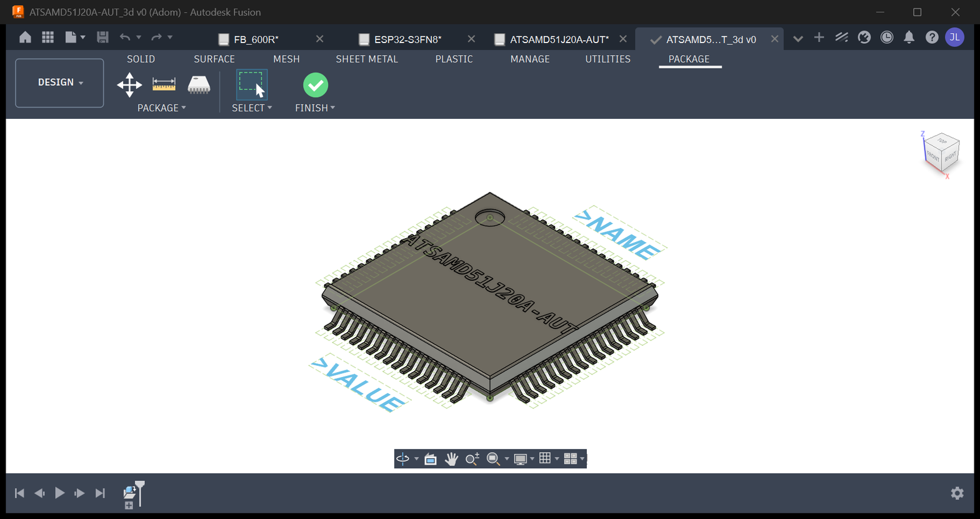Undo the last action

coord(125,38)
